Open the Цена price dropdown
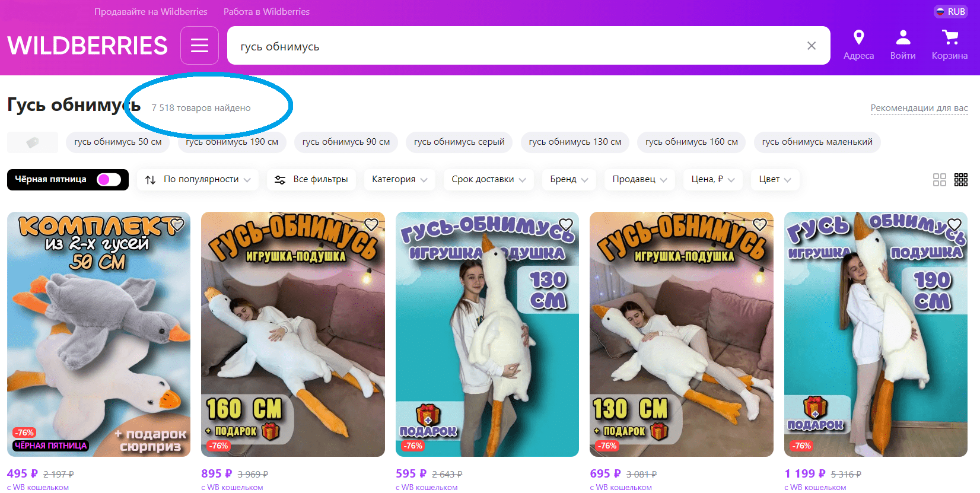Image resolution: width=980 pixels, height=493 pixels. 712,179
